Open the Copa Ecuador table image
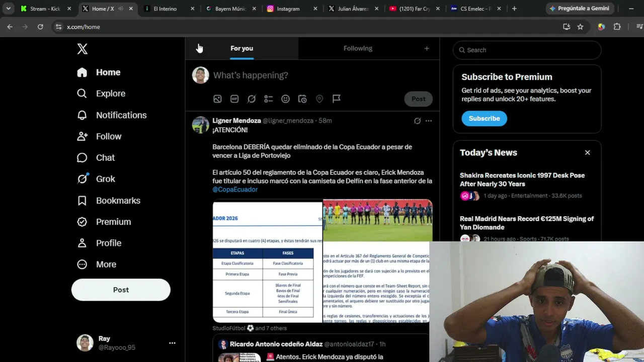Screen dimensions: 644x362 (x=268, y=262)
